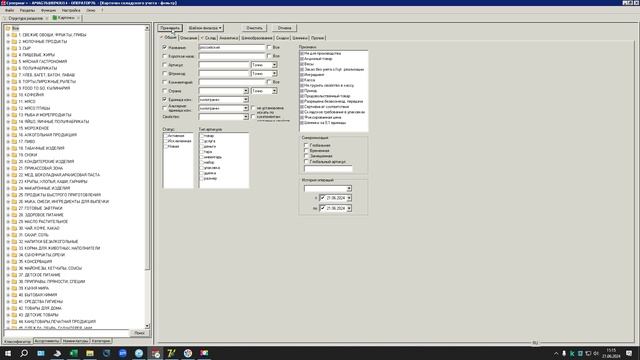Switch to the Склад filter tab
The width and height of the screenshot is (640, 360).
pyautogui.click(x=209, y=38)
